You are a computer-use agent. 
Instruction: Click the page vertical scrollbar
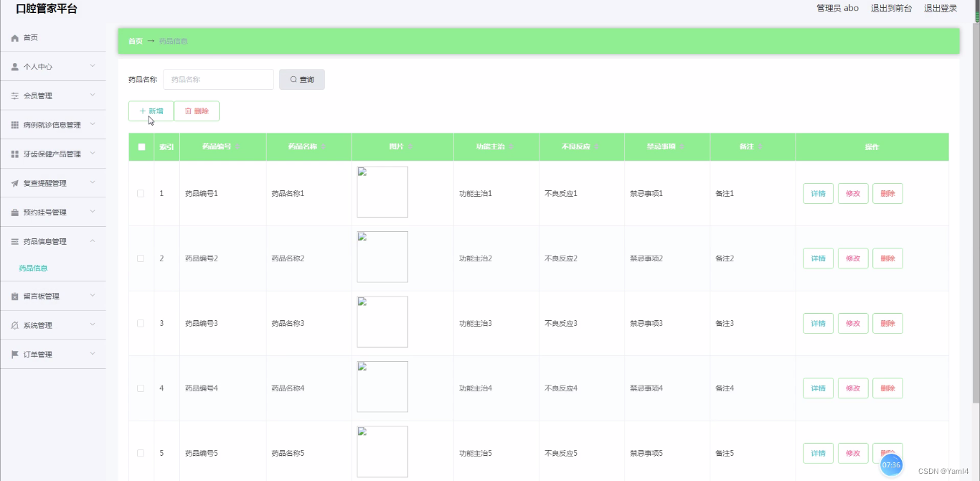click(976, 213)
